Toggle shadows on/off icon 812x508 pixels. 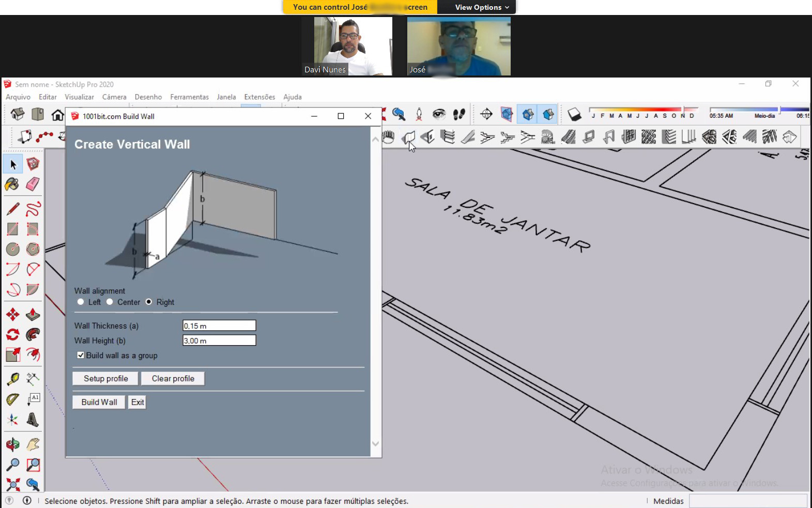click(574, 114)
